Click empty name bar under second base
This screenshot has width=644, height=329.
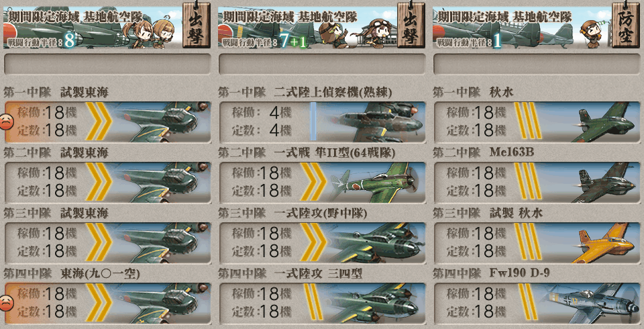(x=322, y=64)
